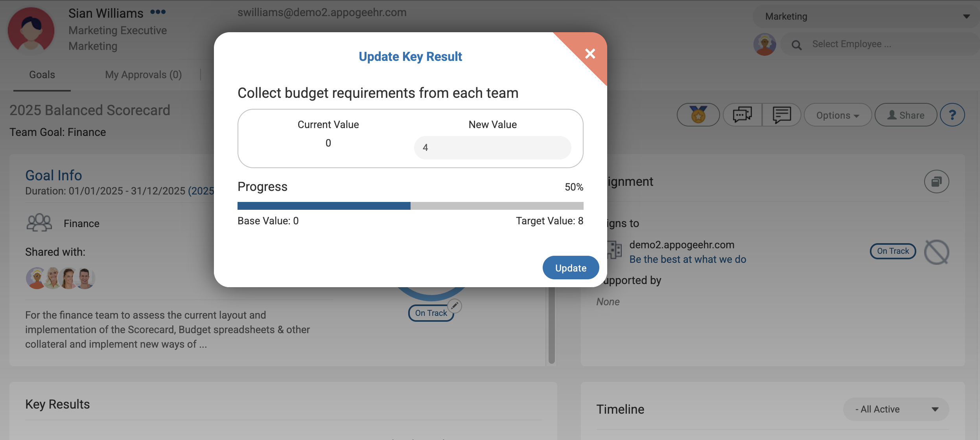
Task: Expand the All Active timeline filter
Action: click(896, 409)
